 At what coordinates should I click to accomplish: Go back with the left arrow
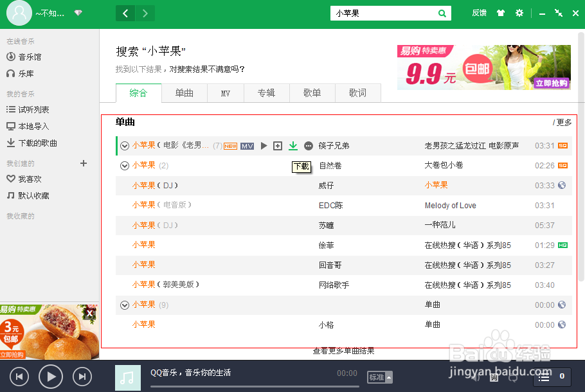tap(125, 13)
